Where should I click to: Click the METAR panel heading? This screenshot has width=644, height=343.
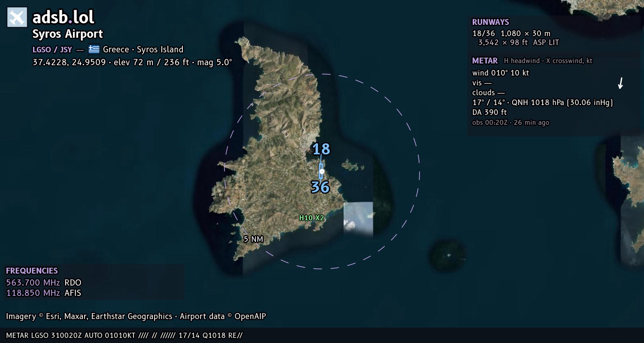tap(485, 61)
